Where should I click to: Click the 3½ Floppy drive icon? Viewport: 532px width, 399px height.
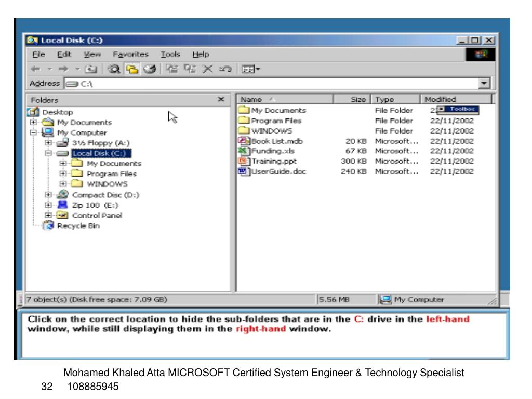pyautogui.click(x=63, y=143)
